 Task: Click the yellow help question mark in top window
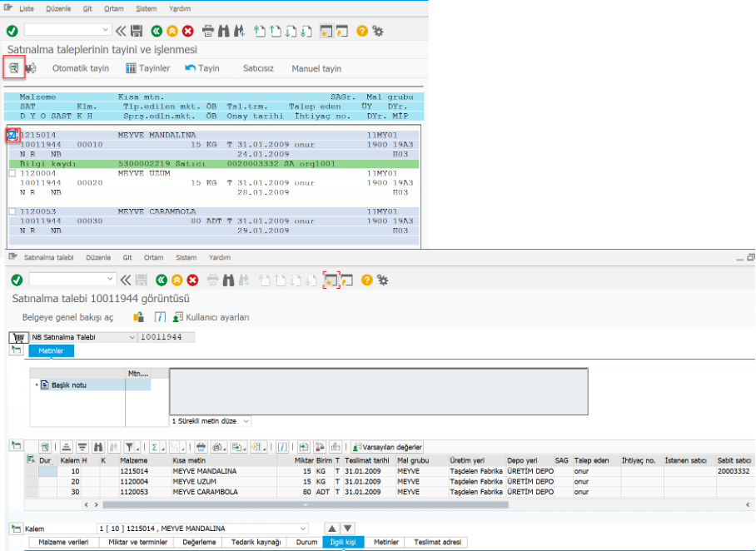point(362,31)
